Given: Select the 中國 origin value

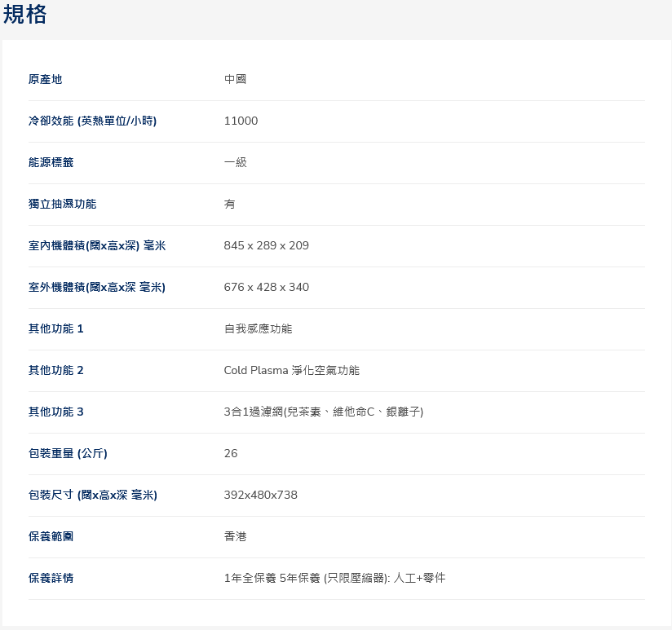Looking at the screenshot, I should click(235, 79).
